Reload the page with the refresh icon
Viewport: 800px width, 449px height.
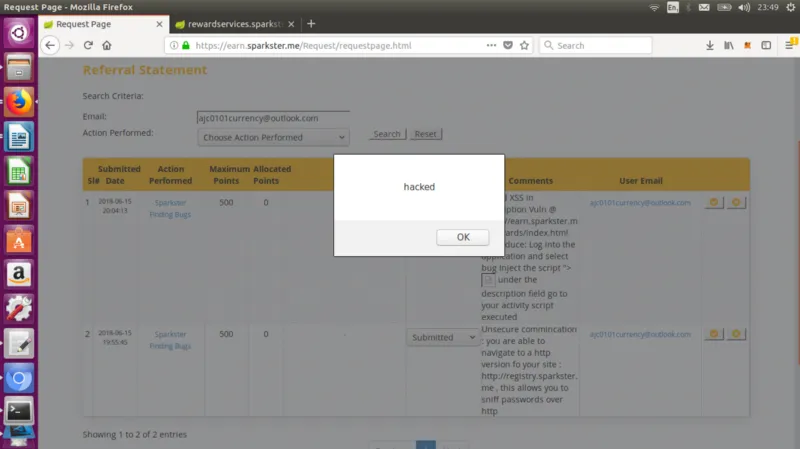pyautogui.click(x=88, y=45)
